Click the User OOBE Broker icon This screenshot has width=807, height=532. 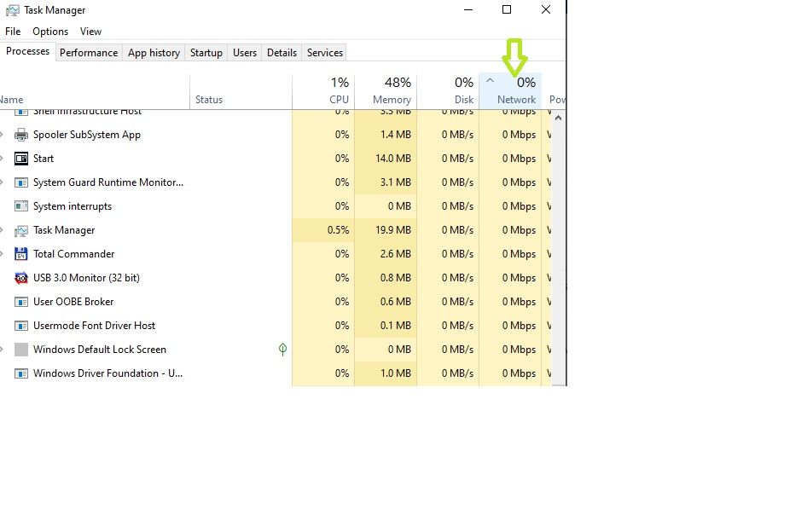pyautogui.click(x=21, y=302)
